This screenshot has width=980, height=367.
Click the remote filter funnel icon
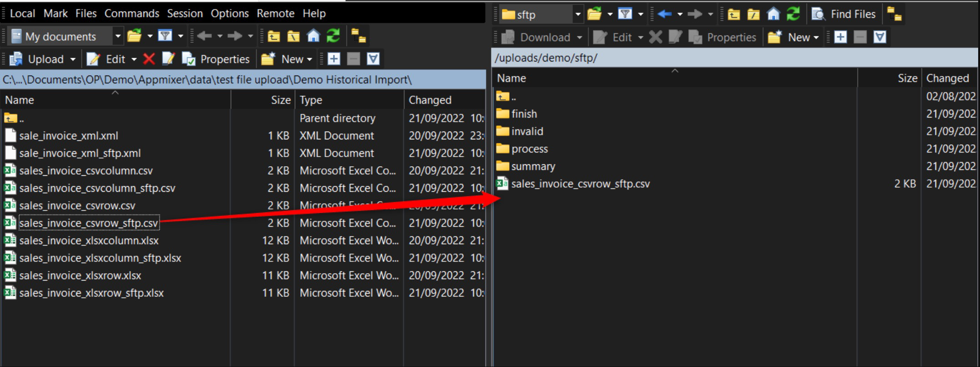(x=625, y=14)
